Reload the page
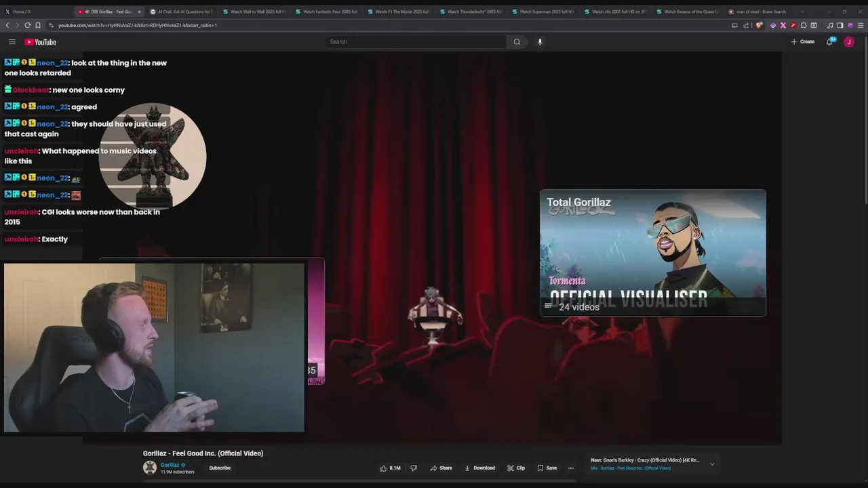This screenshot has width=868, height=488. point(27,25)
